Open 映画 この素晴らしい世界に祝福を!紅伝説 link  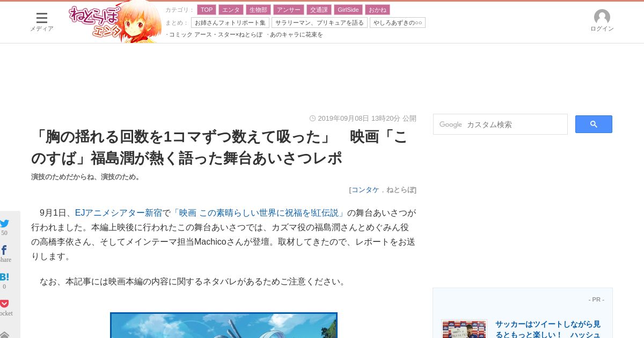point(259,213)
